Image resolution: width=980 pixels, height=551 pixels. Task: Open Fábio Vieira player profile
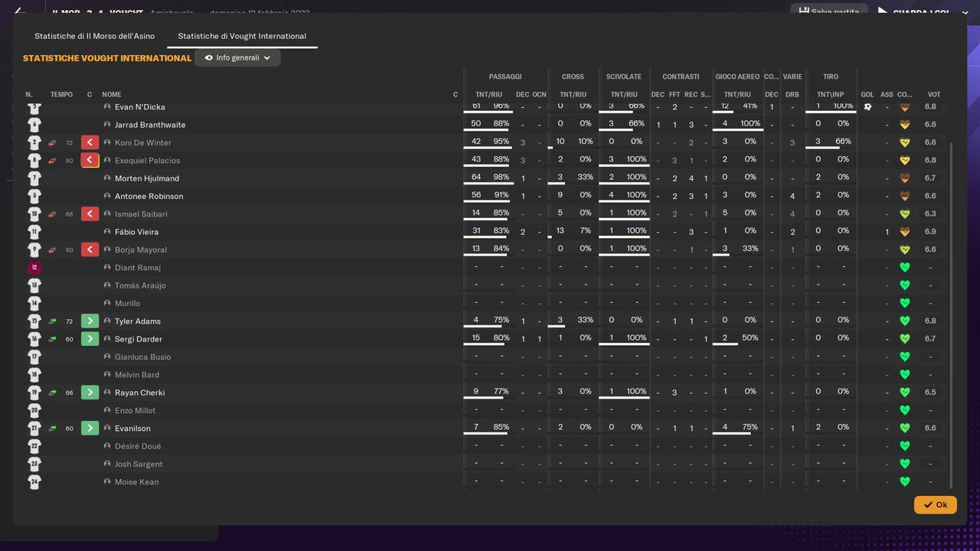click(x=136, y=231)
